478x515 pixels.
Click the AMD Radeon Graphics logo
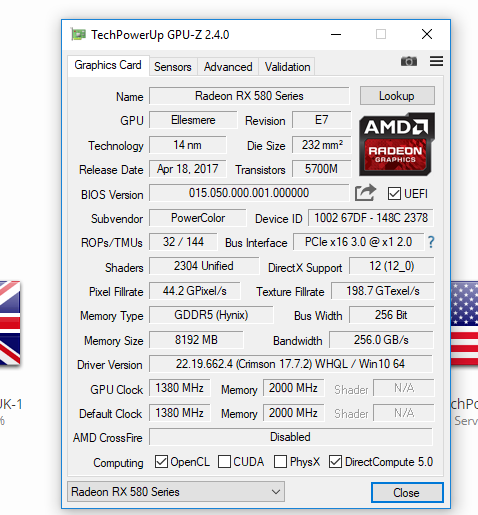(397, 144)
